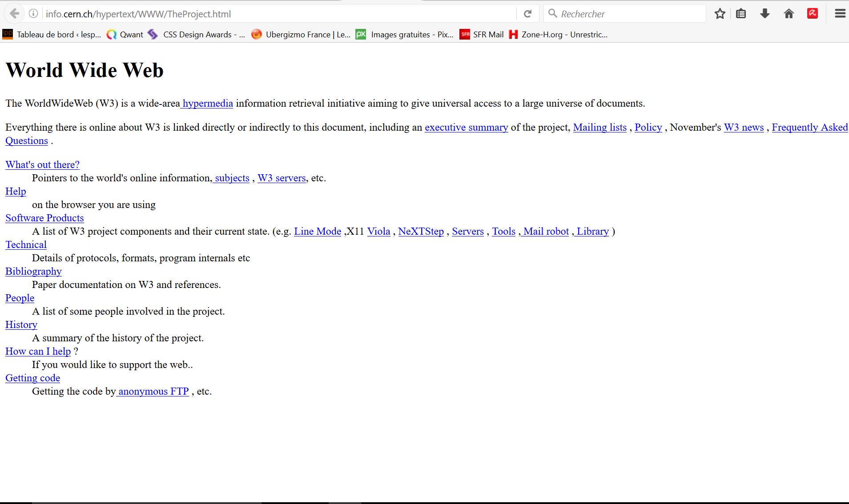Open the bookmarks list icon

click(741, 14)
